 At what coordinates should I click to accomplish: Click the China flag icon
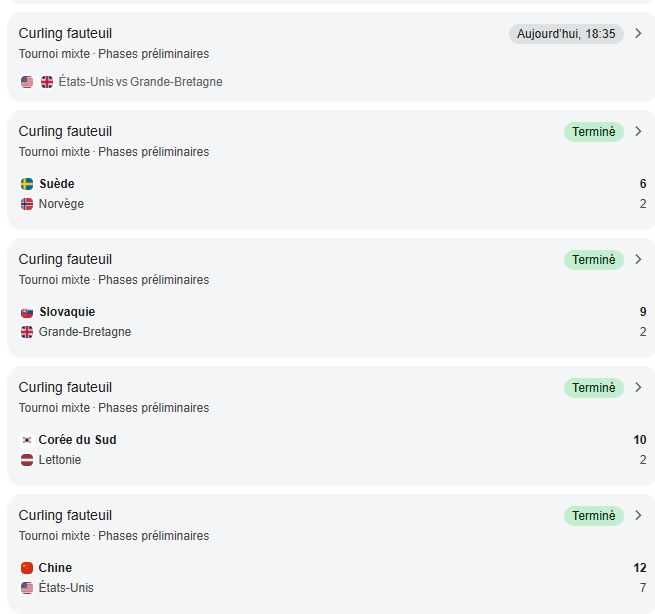tap(27, 568)
